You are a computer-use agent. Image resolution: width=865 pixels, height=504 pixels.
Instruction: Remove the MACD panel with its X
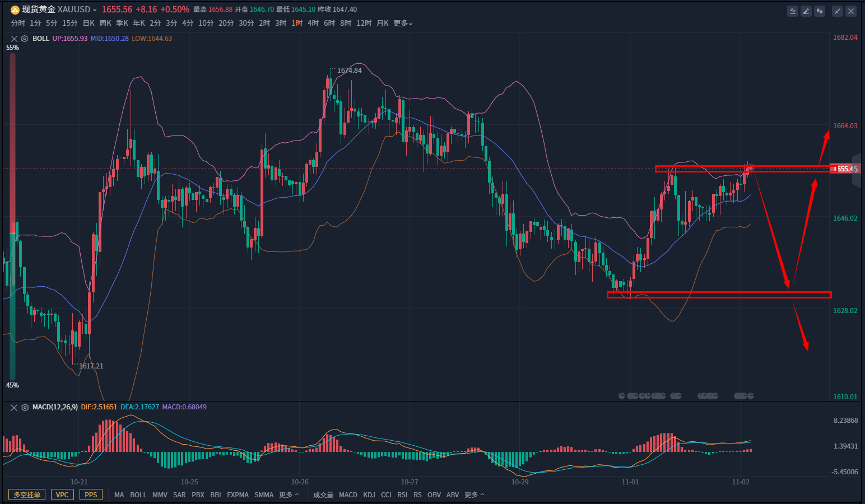point(14,408)
